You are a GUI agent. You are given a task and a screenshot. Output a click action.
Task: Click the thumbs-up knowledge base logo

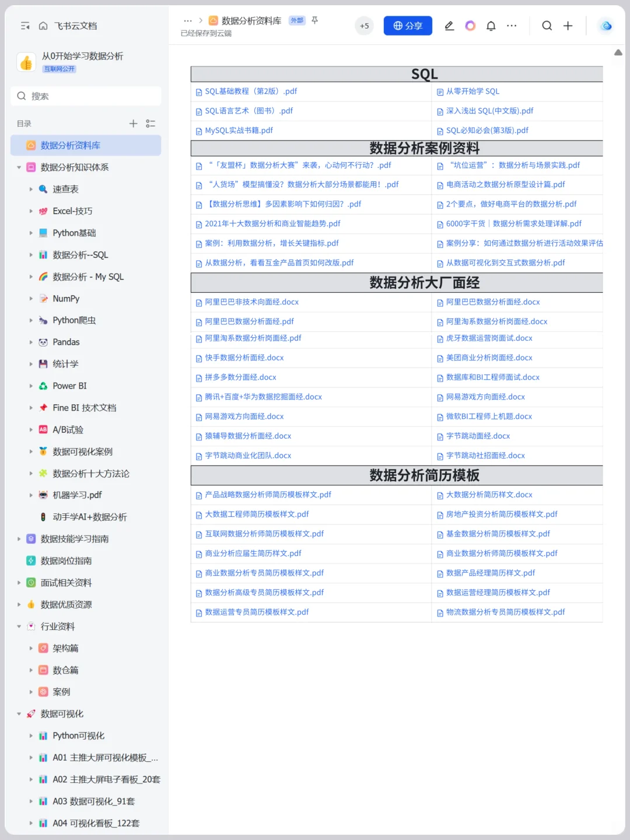pyautogui.click(x=26, y=62)
